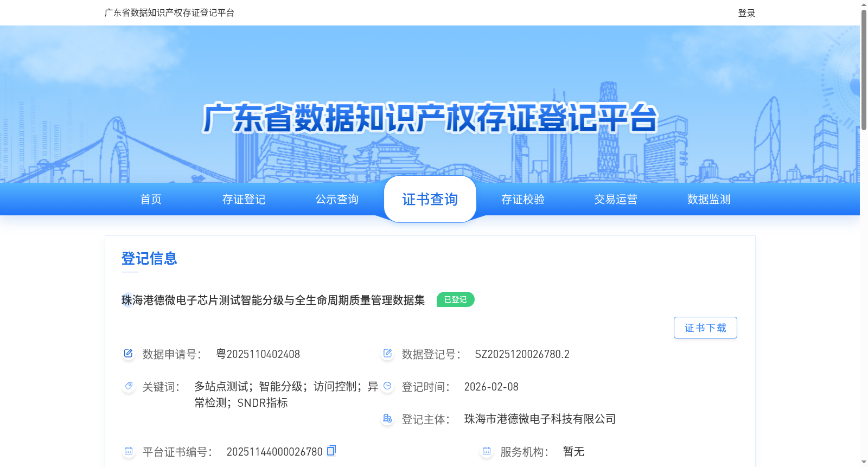Click the 登记信息 section heading
868x467 pixels.
click(149, 258)
